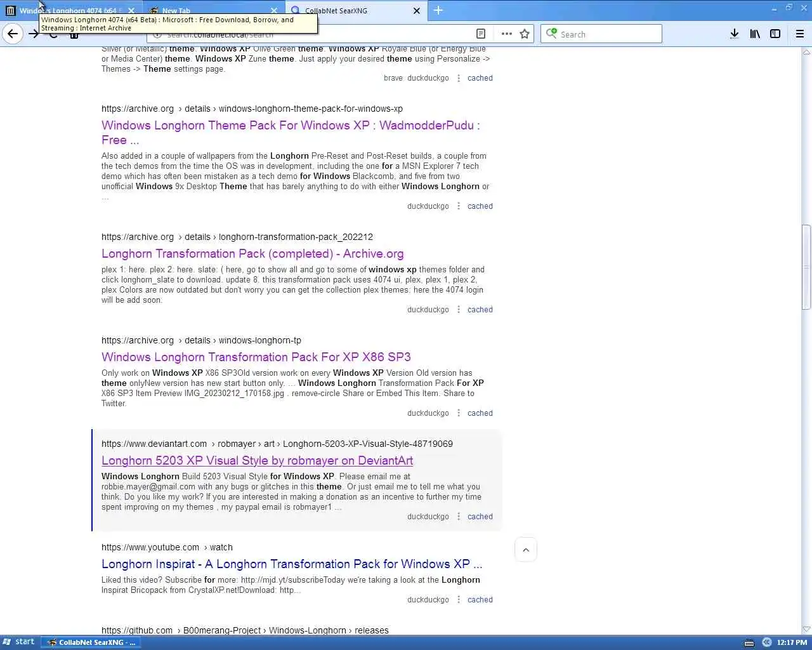Open the Firefox hamburger menu
Viewport: 812px width, 650px height.
coord(800,34)
